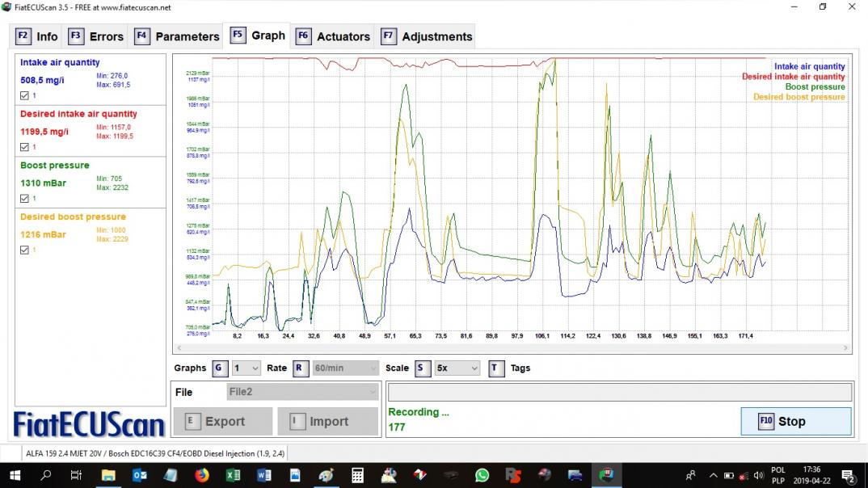Image resolution: width=868 pixels, height=488 pixels.
Task: Click the G key icon beside Graphs
Action: click(x=219, y=368)
